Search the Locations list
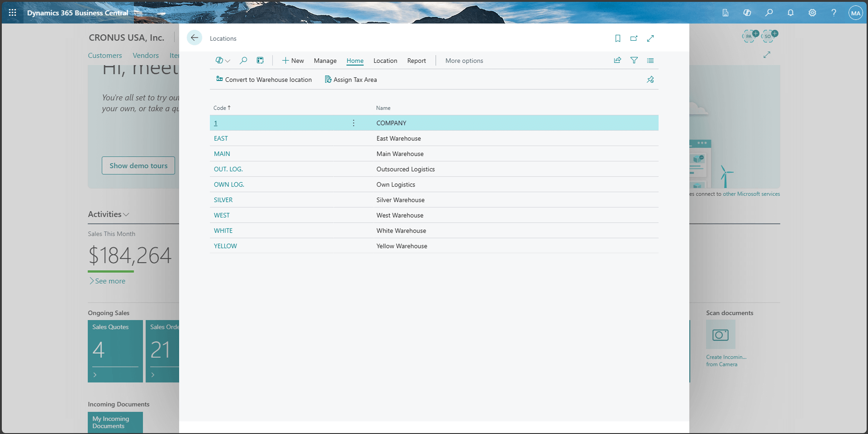The height and width of the screenshot is (434, 868). point(243,61)
